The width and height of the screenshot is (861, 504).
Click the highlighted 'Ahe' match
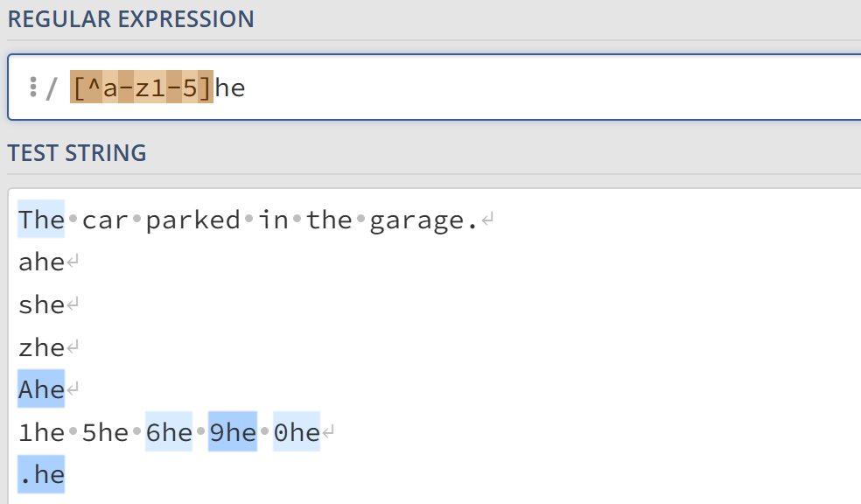coord(41,389)
